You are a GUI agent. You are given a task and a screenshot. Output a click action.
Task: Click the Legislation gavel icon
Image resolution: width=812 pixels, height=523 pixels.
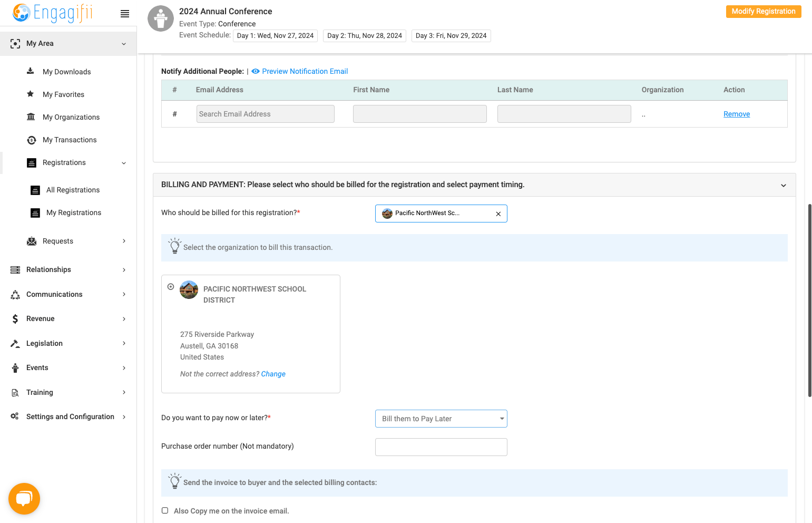pos(15,343)
